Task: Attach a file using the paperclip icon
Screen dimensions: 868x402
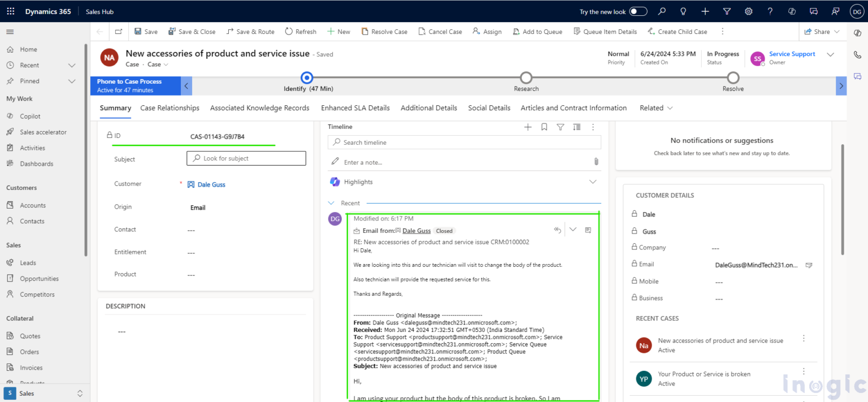Action: pos(596,162)
